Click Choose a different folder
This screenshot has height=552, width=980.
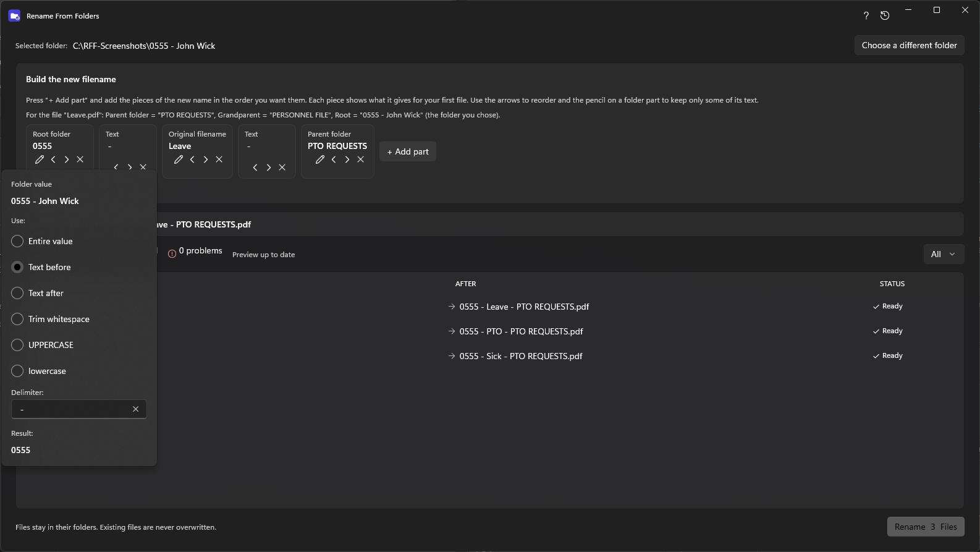(909, 45)
